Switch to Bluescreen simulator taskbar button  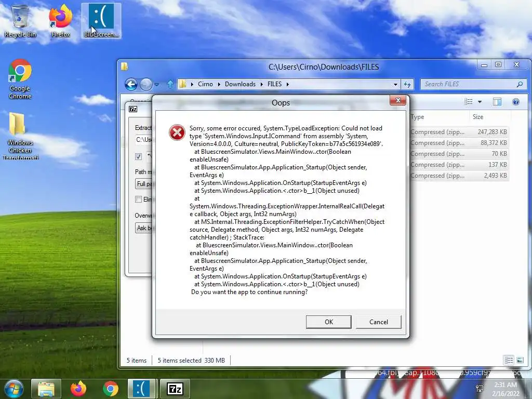click(x=141, y=389)
